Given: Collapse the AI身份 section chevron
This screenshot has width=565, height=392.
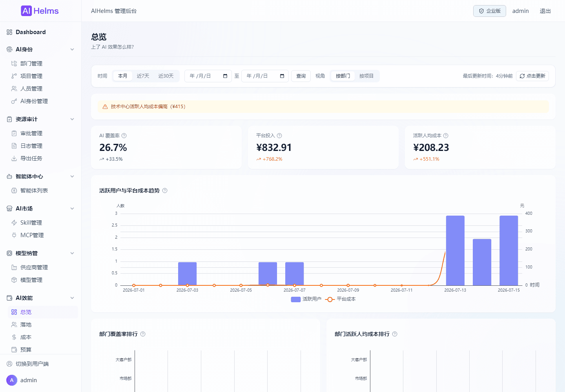Looking at the screenshot, I should coord(72,49).
